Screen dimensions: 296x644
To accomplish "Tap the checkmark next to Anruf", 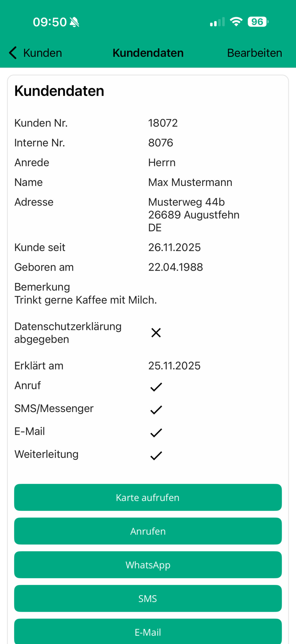I will pyautogui.click(x=156, y=387).
